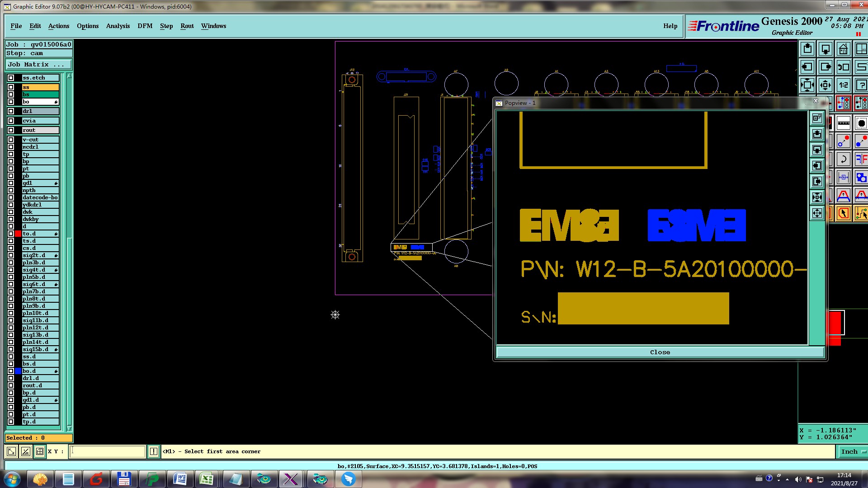868x488 pixels.
Task: Open the Job Matrix button
Action: pos(38,64)
